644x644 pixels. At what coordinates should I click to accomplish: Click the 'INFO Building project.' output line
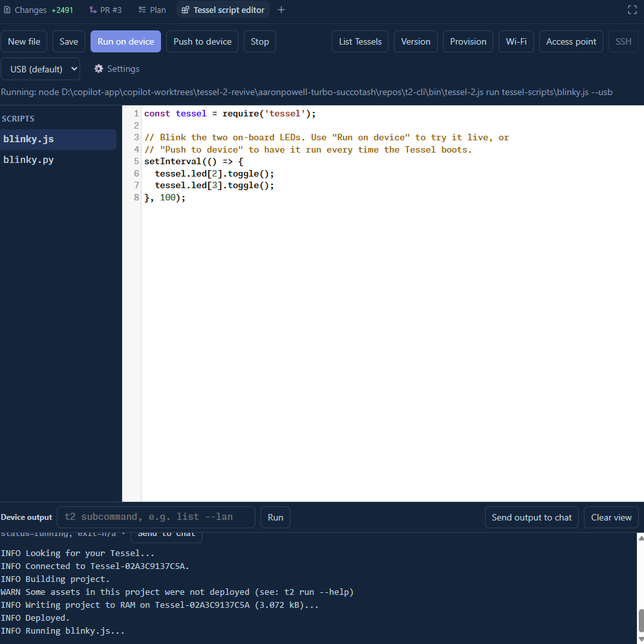pos(55,579)
